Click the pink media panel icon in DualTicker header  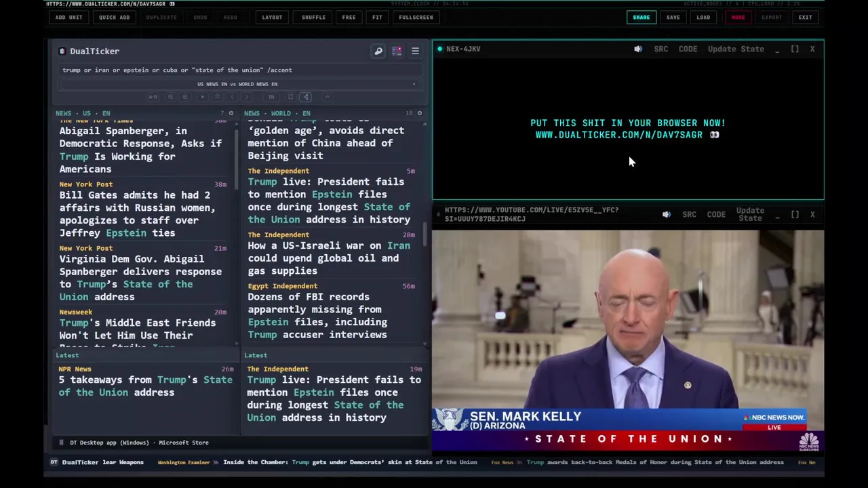[397, 51]
